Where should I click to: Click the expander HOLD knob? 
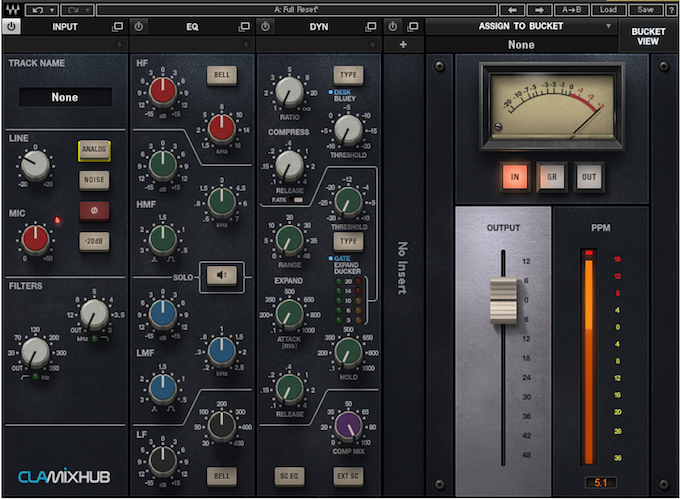[x=348, y=352]
